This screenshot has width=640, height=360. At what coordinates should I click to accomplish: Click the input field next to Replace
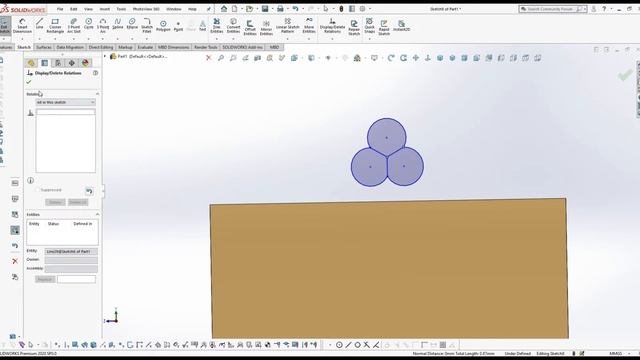tap(76, 279)
